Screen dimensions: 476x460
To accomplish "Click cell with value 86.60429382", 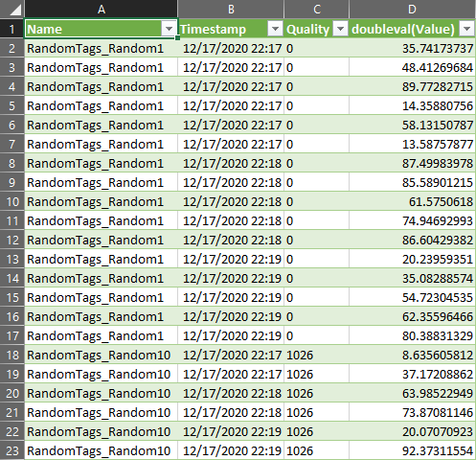I will (412, 240).
